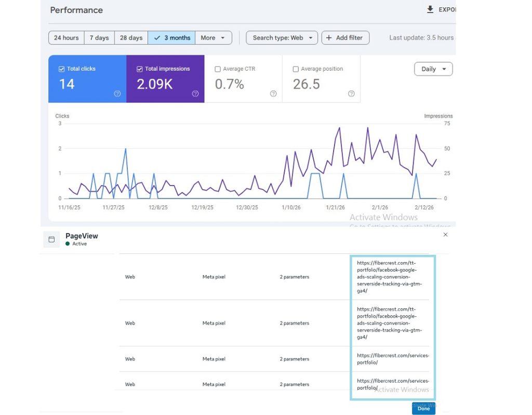Image resolution: width=532 pixels, height=415 pixels.
Task: Click the checkmark icon on 3 months chip
Action: 158,37
